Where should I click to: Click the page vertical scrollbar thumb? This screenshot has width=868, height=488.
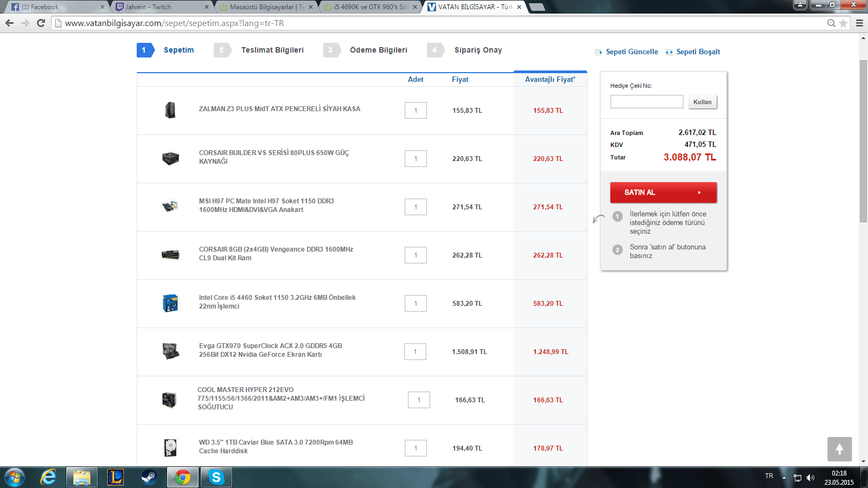click(x=863, y=141)
